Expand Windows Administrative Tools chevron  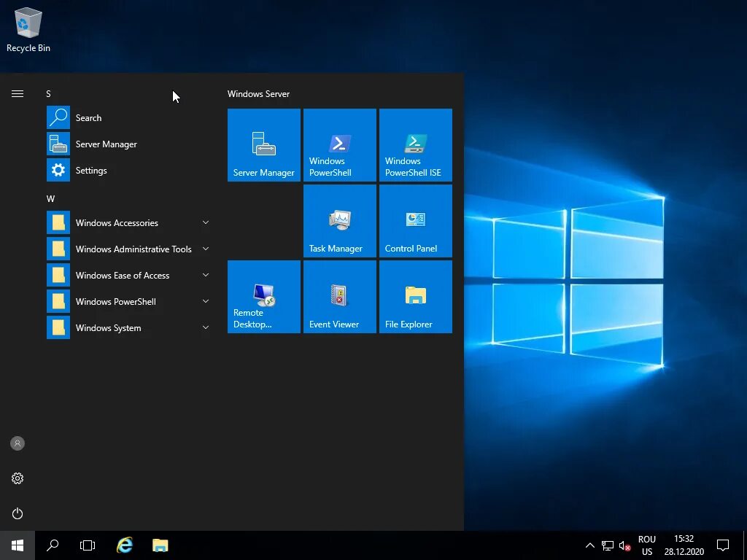click(x=205, y=249)
